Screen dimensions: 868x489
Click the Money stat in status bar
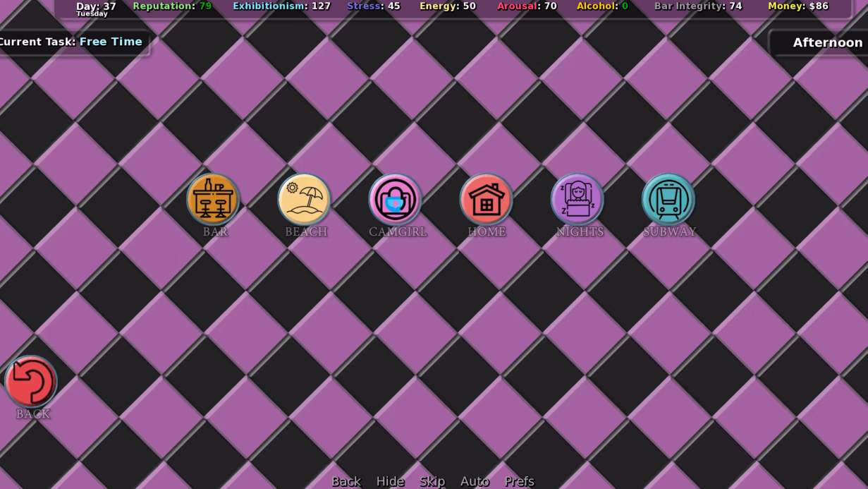797,6
